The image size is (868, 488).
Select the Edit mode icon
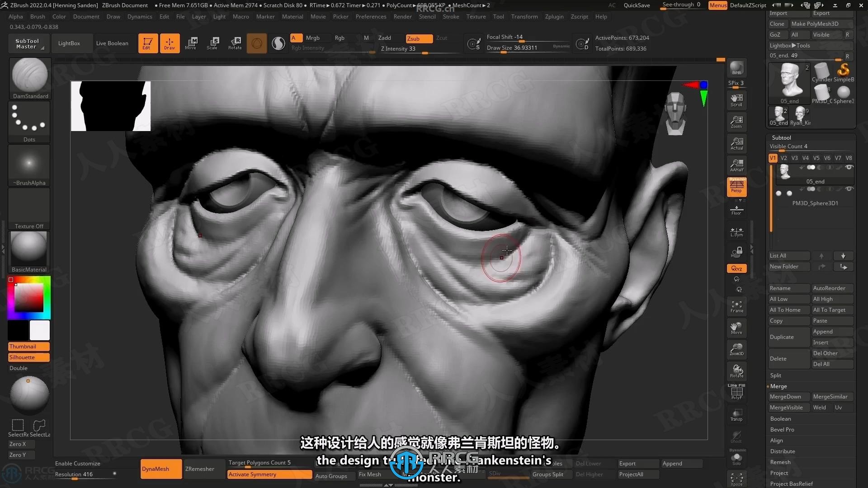pos(148,43)
